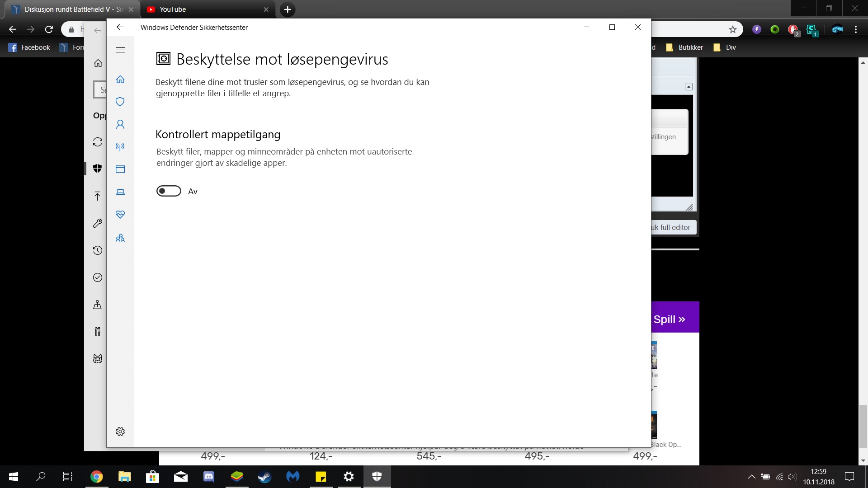The width and height of the screenshot is (868, 488).
Task: Select Windows Insider cat icon in Settings
Action: 98,359
